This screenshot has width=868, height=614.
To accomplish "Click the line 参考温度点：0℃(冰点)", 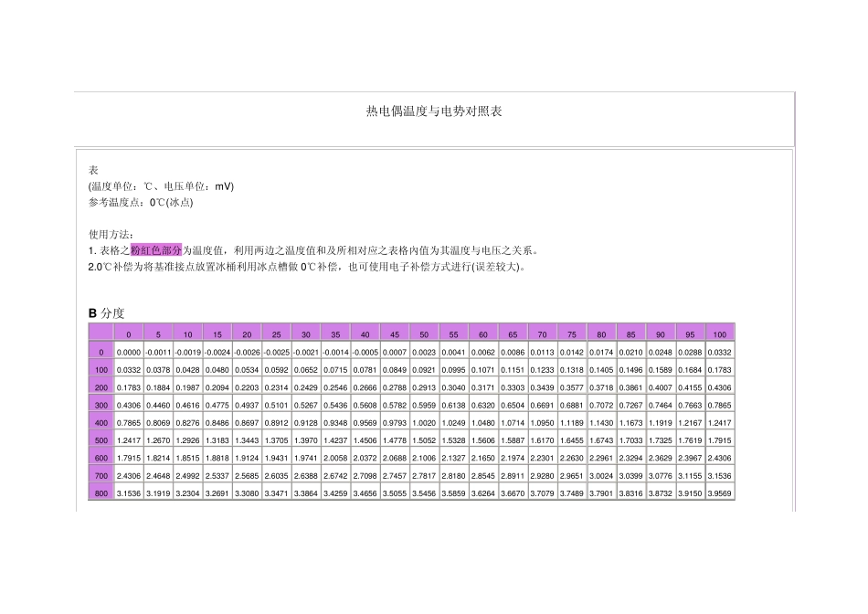I will [141, 203].
